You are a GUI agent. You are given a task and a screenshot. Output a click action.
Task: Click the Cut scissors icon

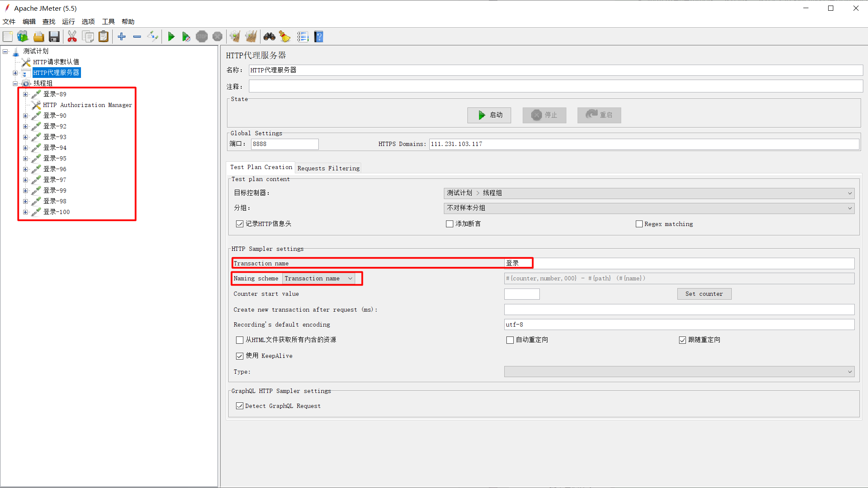[72, 37]
